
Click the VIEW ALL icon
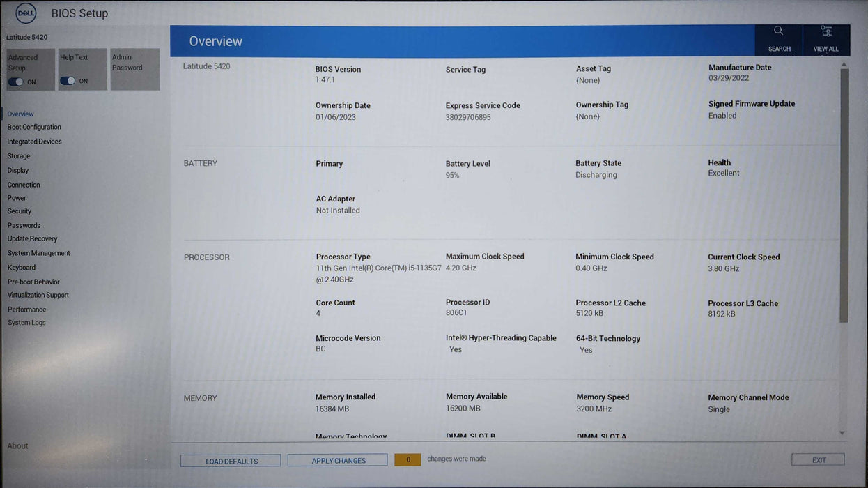coord(826,38)
